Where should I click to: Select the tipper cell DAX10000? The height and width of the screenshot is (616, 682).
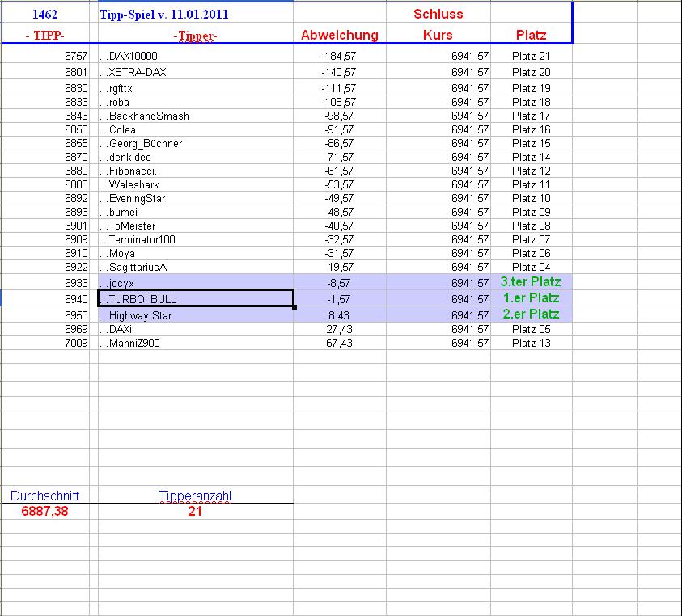pos(196,56)
